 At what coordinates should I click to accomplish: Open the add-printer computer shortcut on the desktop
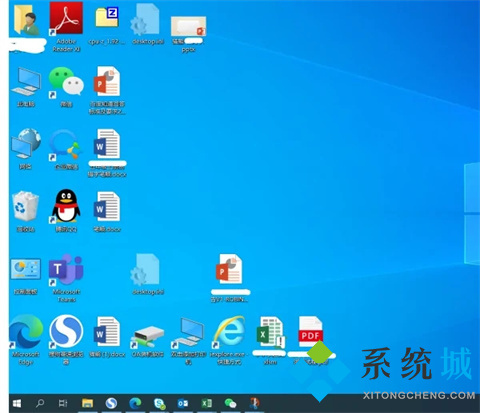tap(188, 333)
